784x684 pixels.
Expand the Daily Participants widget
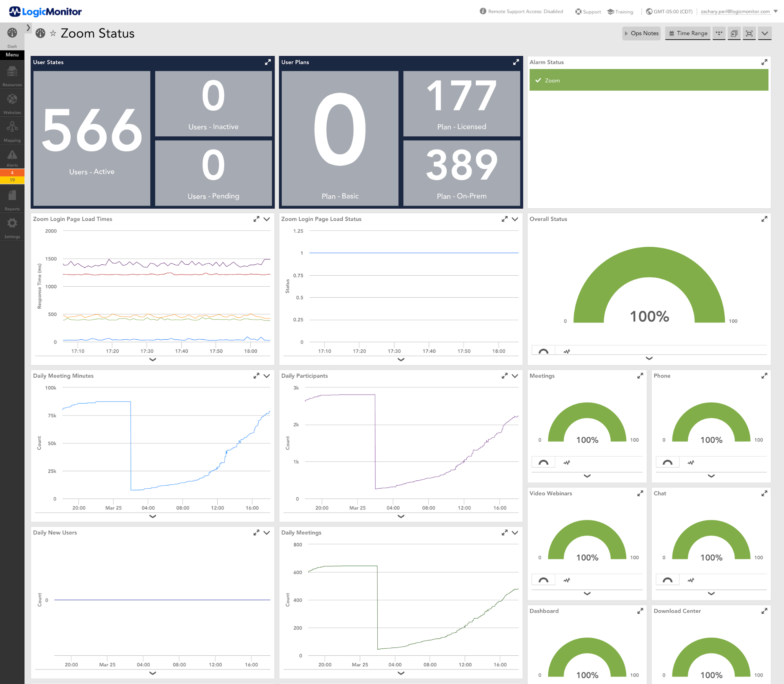pos(504,376)
